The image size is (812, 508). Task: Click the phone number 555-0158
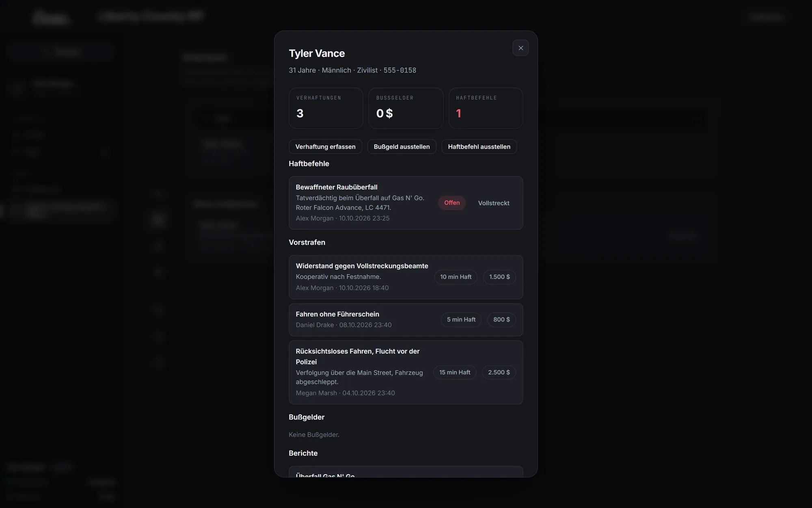point(400,70)
